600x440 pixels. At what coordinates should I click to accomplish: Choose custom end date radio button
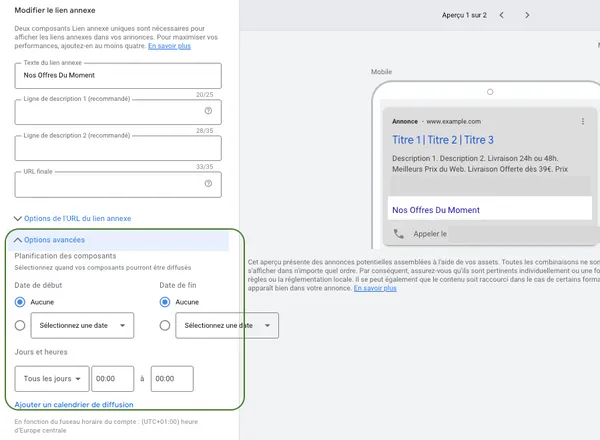(165, 326)
